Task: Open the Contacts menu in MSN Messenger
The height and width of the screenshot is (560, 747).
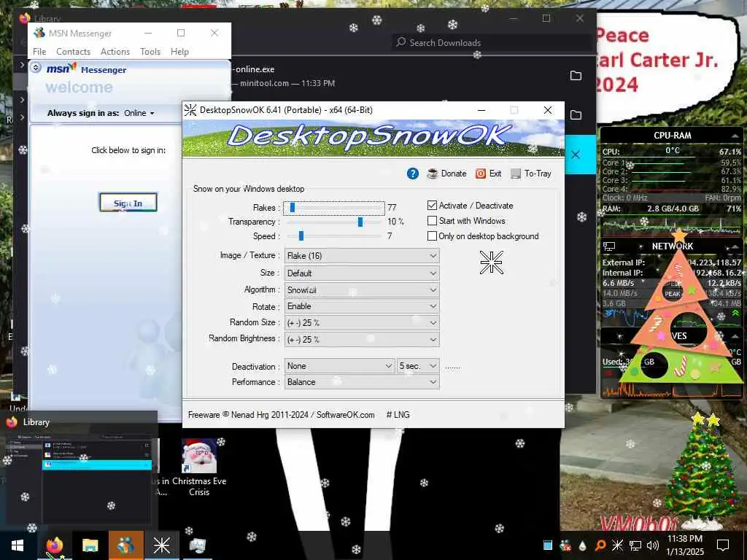Action: coord(73,52)
